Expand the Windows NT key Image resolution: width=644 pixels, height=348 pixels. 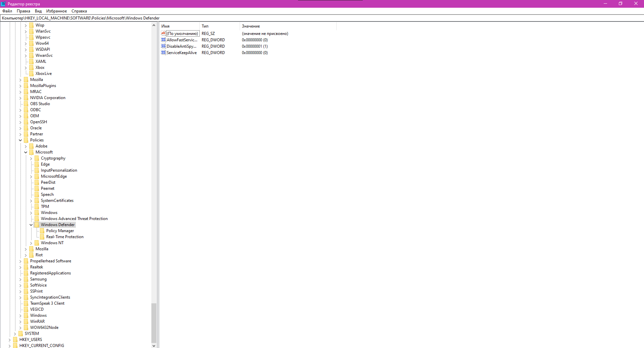[31, 243]
